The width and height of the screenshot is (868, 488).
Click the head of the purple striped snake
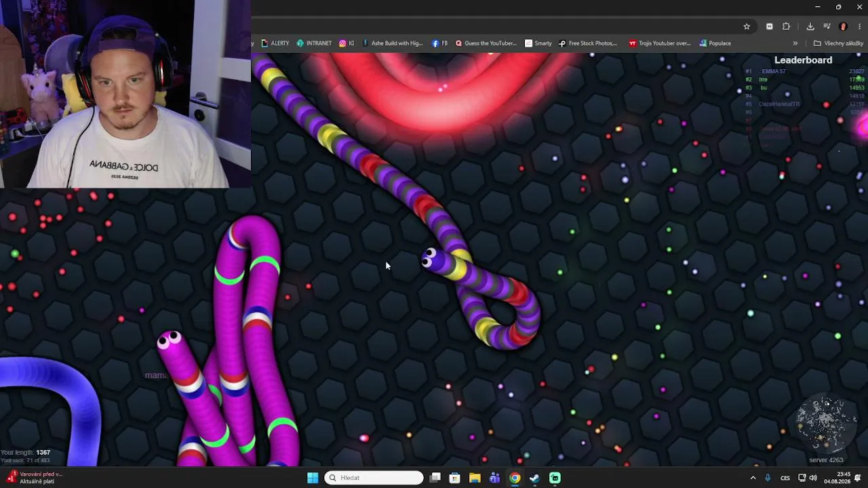432,258
